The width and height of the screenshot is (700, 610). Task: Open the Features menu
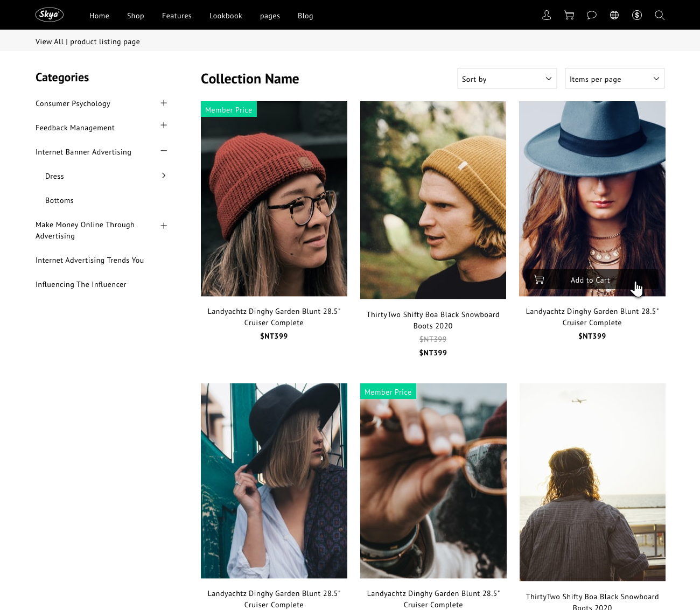[177, 16]
